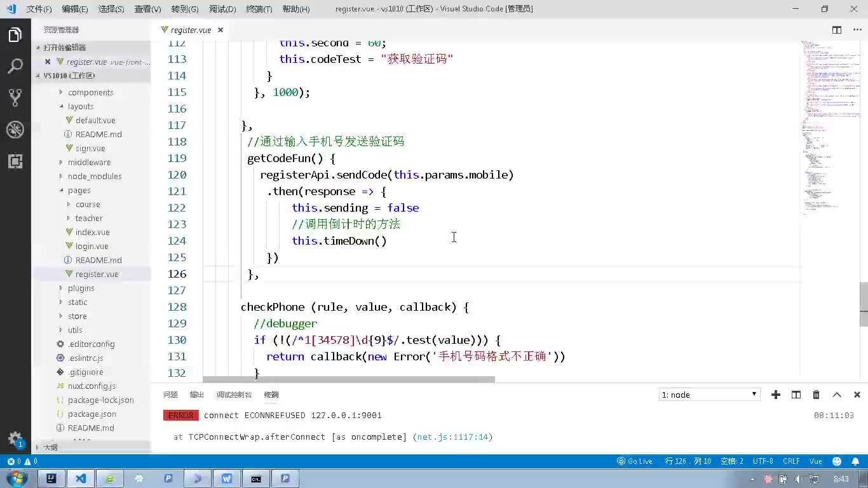Maximize the panel with the up chevron
The width and height of the screenshot is (868, 488).
point(837,395)
